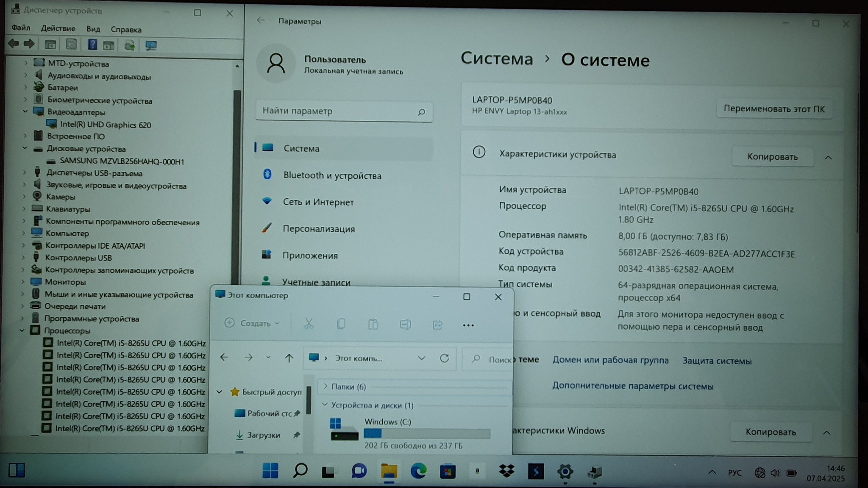The image size is (868, 488).
Task: Open Дополнительные параметры системы link
Action: (x=632, y=386)
